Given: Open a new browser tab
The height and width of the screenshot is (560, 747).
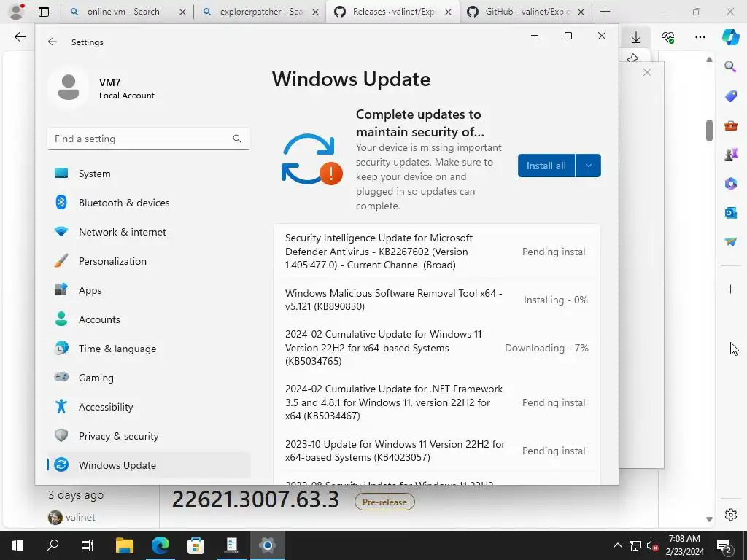Looking at the screenshot, I should [x=605, y=12].
